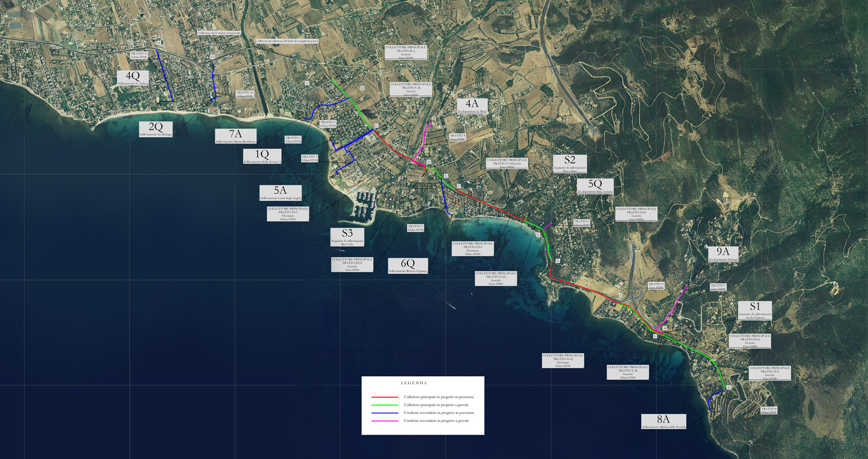Select the 9A Ex depuratore label
The width and height of the screenshot is (868, 459).
[x=723, y=255]
